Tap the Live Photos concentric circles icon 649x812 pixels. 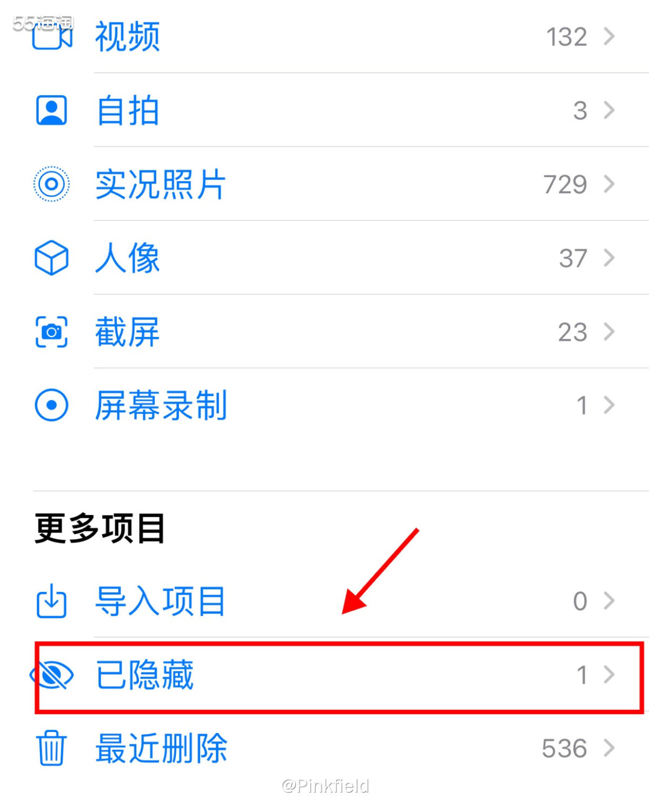click(x=51, y=184)
